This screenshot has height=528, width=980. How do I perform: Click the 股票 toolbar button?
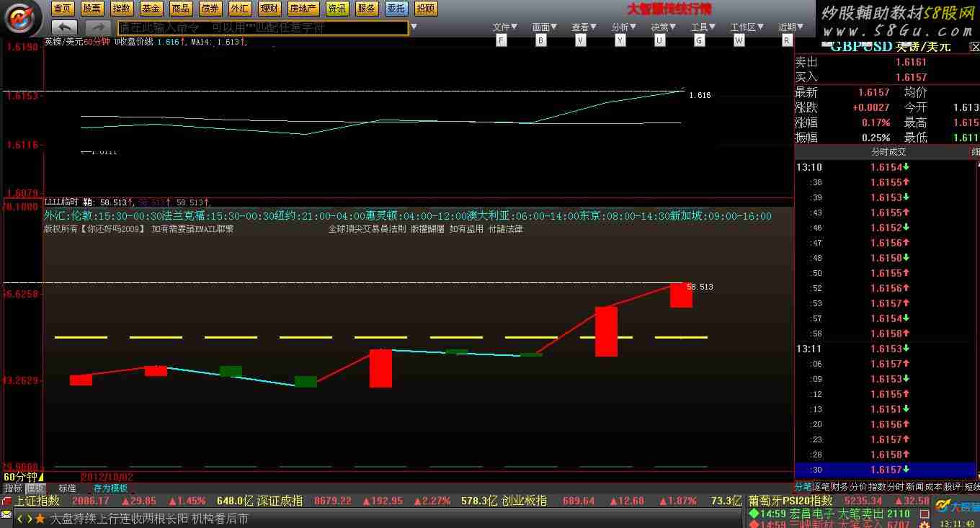92,9
